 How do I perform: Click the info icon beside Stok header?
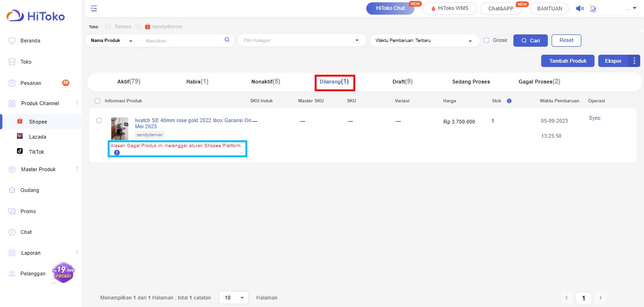tap(509, 101)
